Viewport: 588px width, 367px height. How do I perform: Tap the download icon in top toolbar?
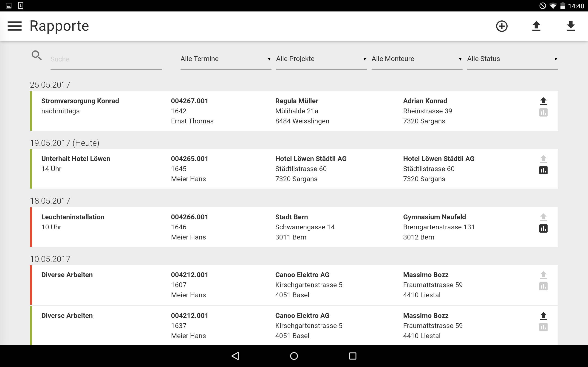(x=570, y=26)
